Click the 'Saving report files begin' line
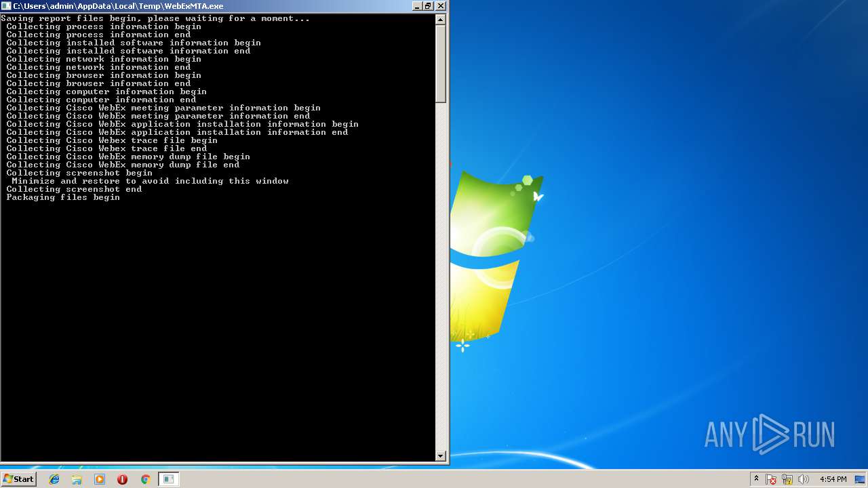 click(x=155, y=18)
